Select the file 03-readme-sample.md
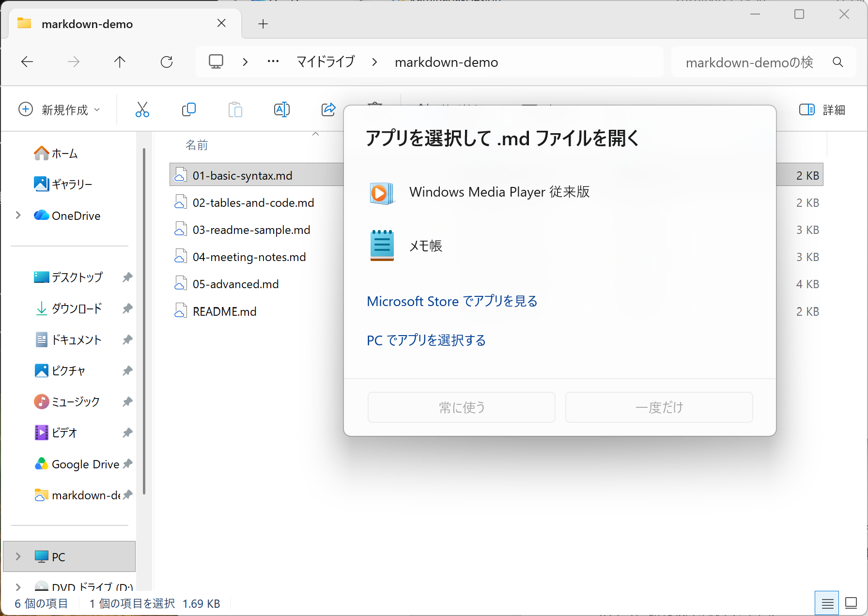 pos(251,230)
